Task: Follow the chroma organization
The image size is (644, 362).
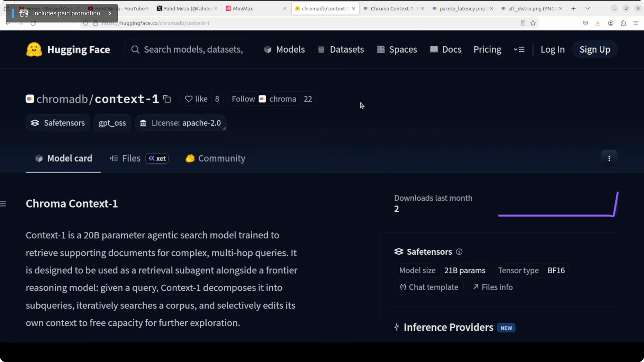Action: pos(264,99)
